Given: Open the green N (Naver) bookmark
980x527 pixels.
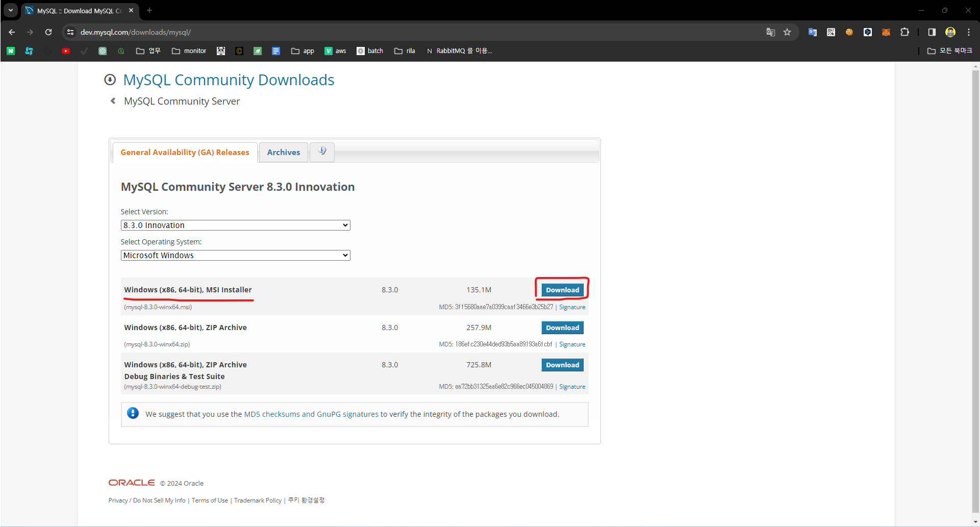Looking at the screenshot, I should (11, 51).
